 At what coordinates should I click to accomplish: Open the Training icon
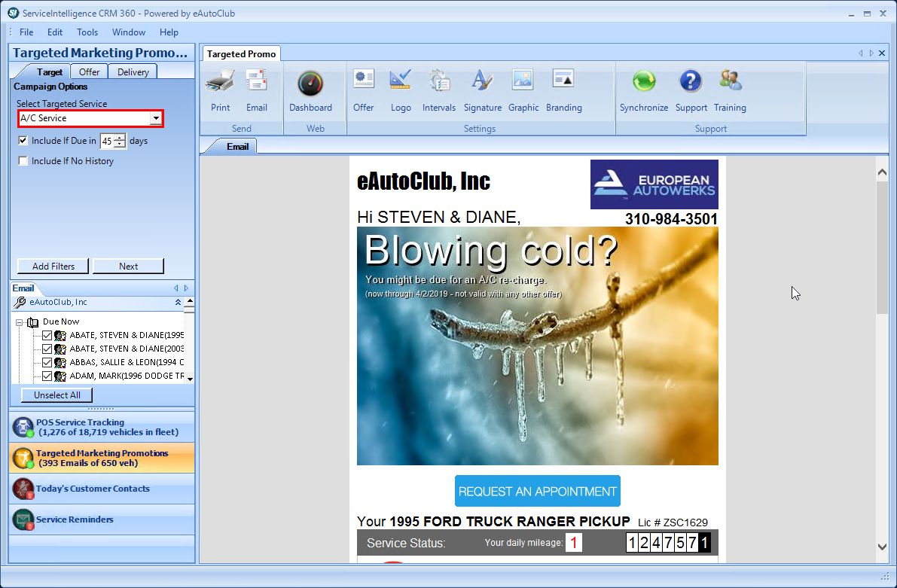pos(730,81)
